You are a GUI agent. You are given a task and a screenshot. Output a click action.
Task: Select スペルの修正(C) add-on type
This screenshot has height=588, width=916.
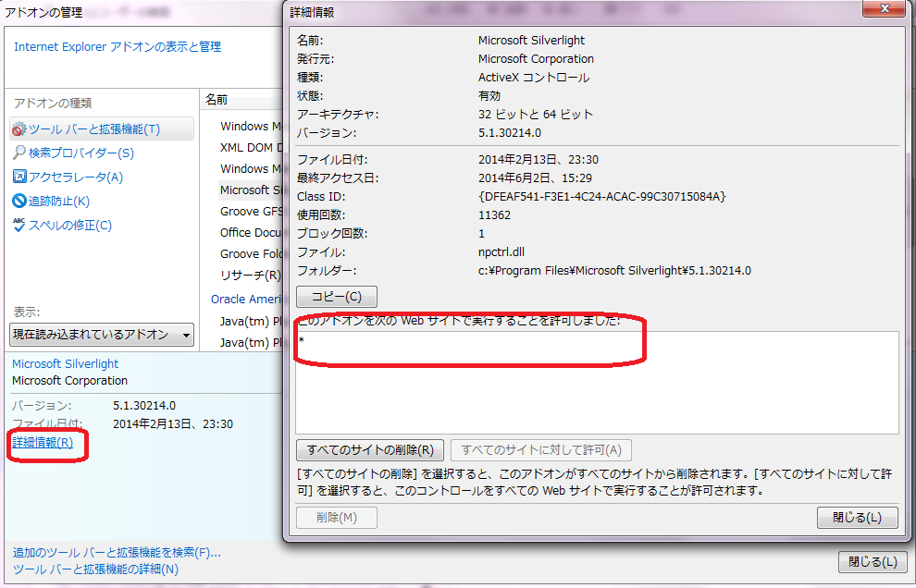point(70,226)
